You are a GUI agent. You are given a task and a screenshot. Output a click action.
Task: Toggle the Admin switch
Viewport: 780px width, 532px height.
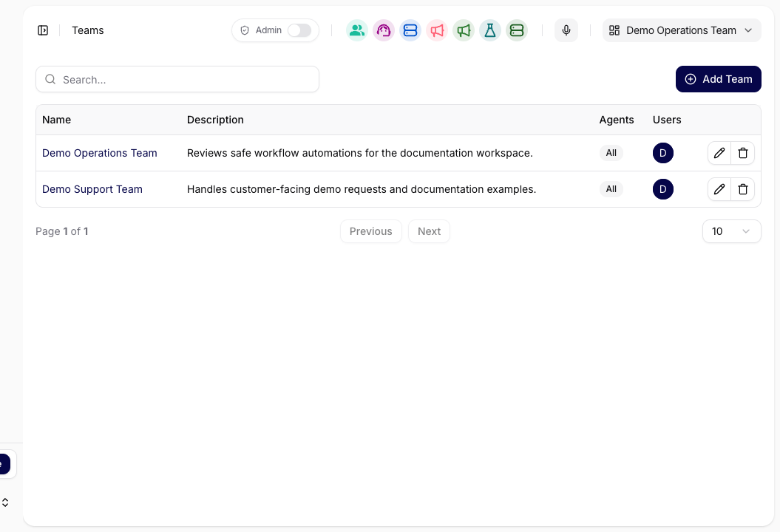299,30
